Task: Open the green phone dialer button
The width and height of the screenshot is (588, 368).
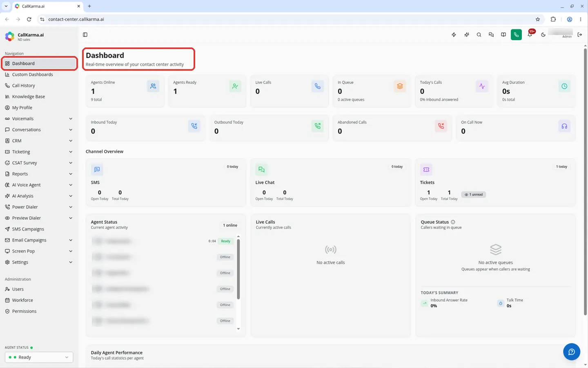Action: tap(516, 35)
